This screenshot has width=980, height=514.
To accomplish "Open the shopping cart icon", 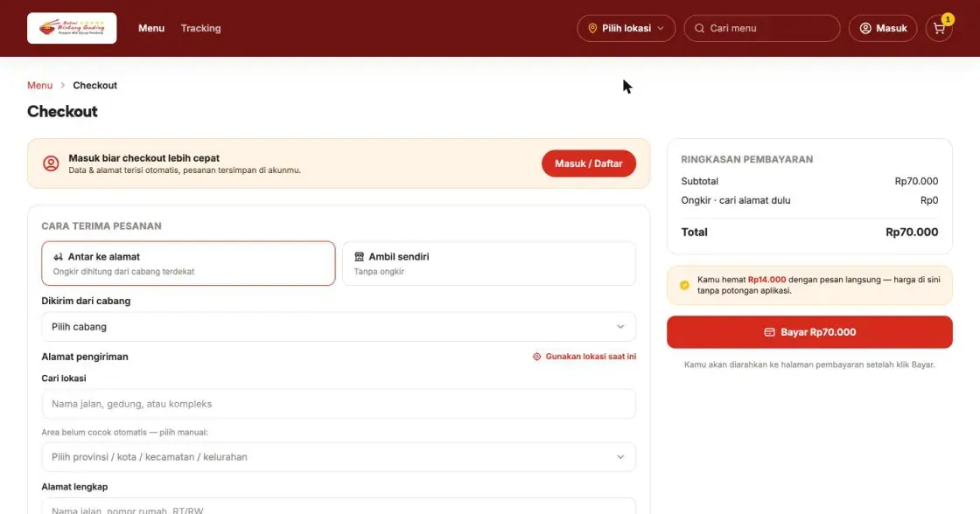I will (939, 28).
